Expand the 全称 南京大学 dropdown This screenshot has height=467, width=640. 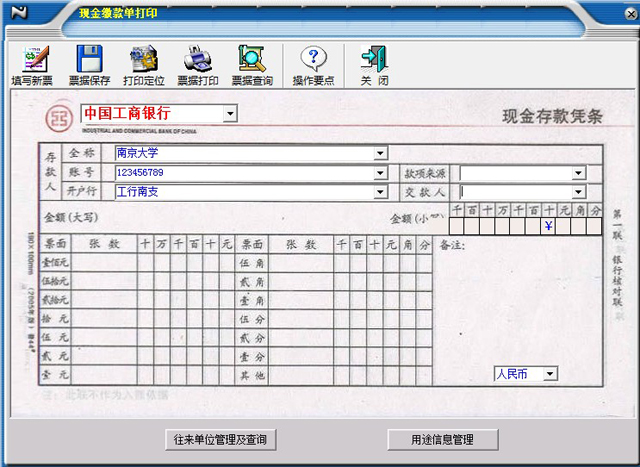click(380, 153)
